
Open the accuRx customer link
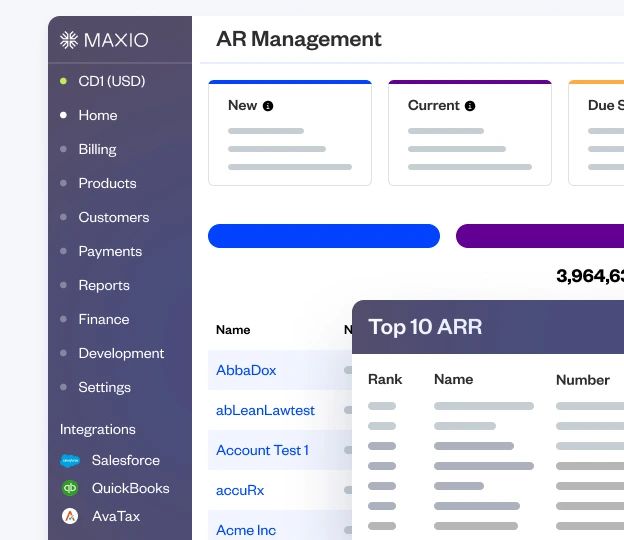coord(240,490)
